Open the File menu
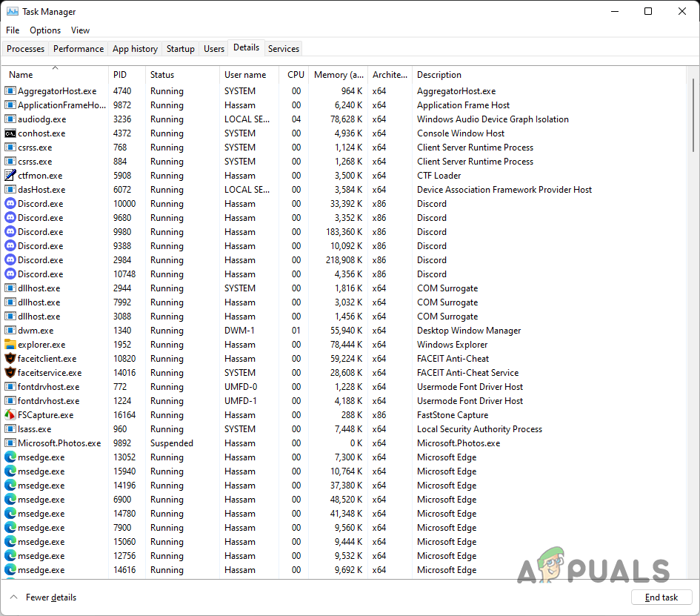The height and width of the screenshot is (616, 700). (x=13, y=30)
